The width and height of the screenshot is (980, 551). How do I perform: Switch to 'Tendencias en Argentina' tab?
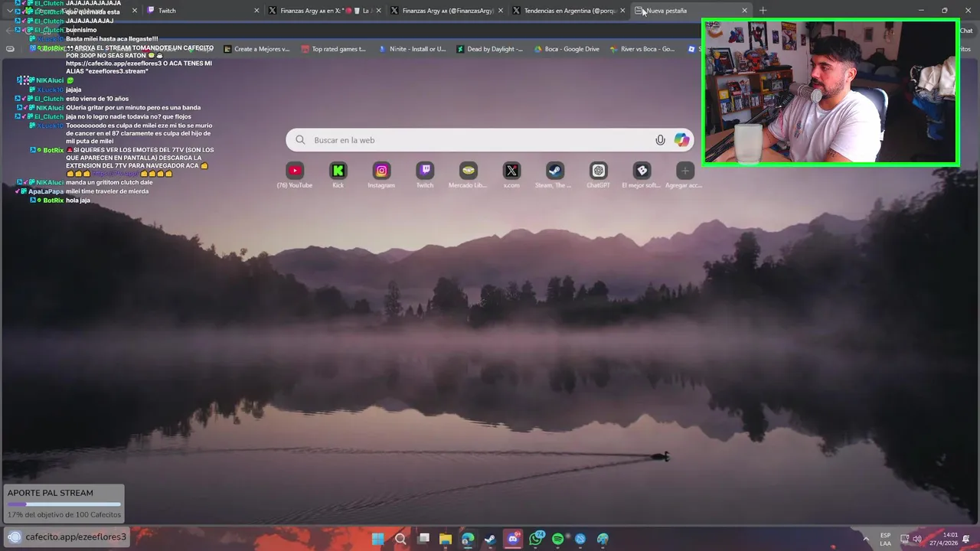point(568,11)
